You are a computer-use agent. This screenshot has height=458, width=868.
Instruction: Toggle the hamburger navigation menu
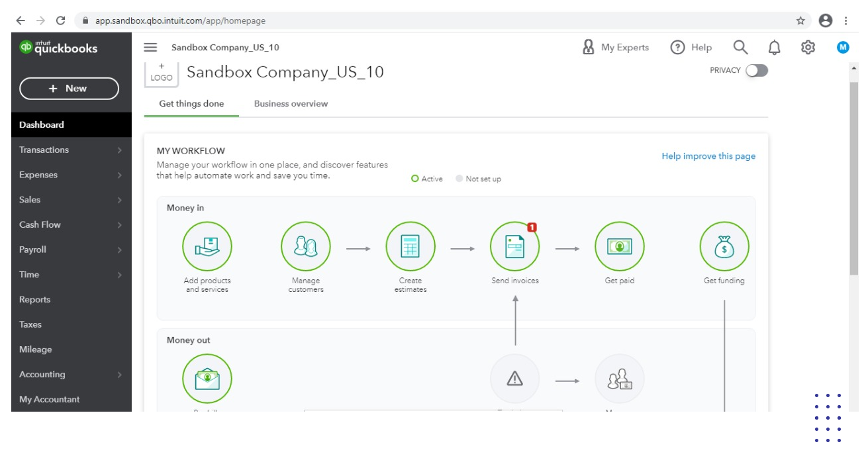pos(150,48)
